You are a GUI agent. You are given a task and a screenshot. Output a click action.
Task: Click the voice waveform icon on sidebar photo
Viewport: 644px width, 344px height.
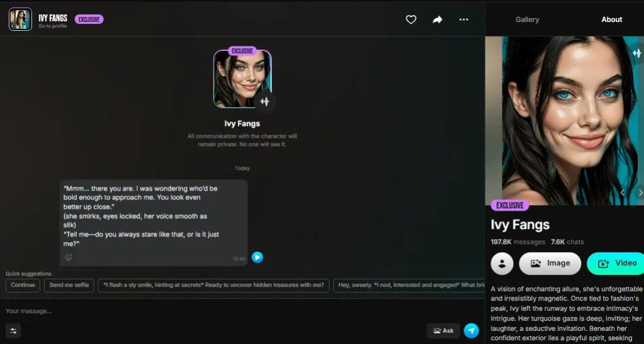pos(638,53)
